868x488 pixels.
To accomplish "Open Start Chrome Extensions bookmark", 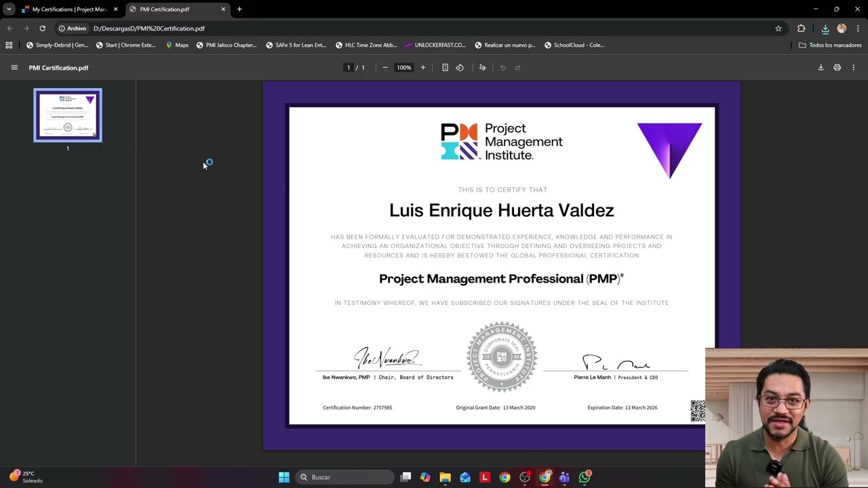I will (x=125, y=45).
